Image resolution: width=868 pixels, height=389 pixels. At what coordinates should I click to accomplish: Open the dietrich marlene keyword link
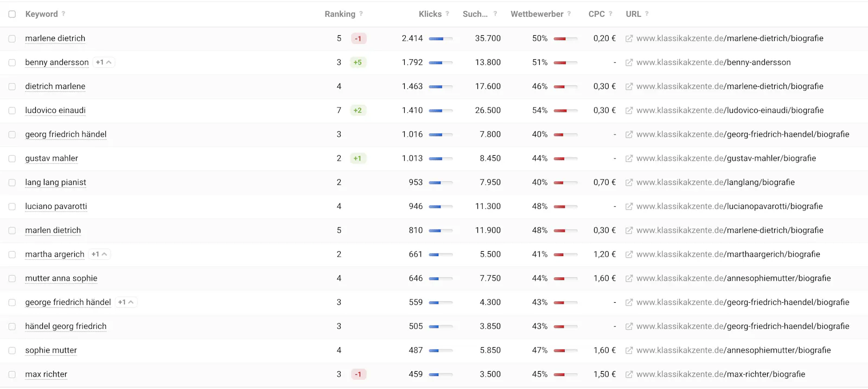[55, 86]
